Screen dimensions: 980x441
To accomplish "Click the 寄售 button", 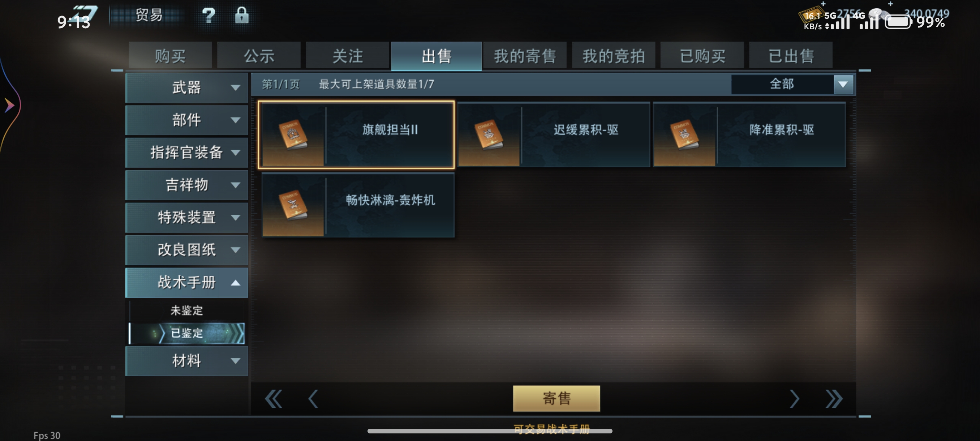I will (556, 398).
